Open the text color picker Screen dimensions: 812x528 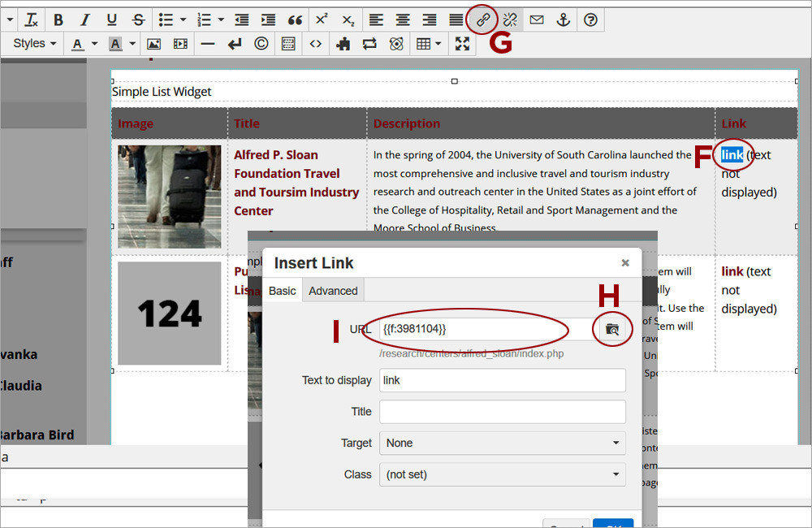pos(78,44)
